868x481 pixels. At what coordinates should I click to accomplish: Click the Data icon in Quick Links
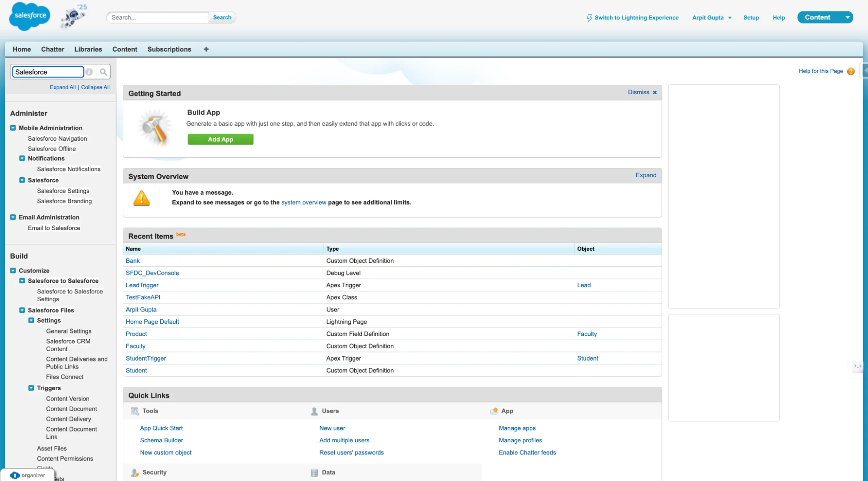[314, 472]
